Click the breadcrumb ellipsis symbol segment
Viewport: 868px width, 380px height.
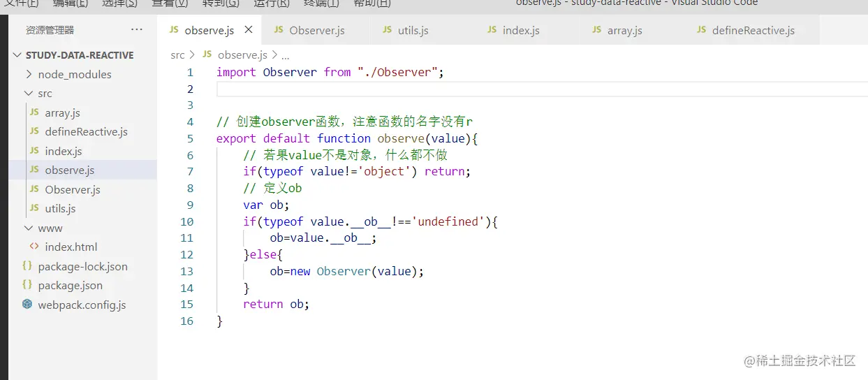tap(284, 55)
